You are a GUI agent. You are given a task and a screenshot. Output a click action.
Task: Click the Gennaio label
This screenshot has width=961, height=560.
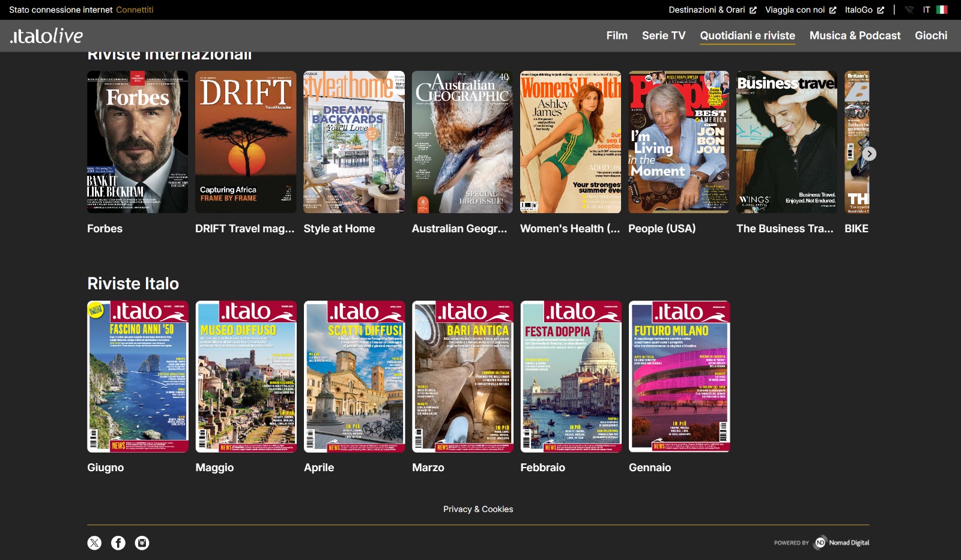(x=650, y=468)
